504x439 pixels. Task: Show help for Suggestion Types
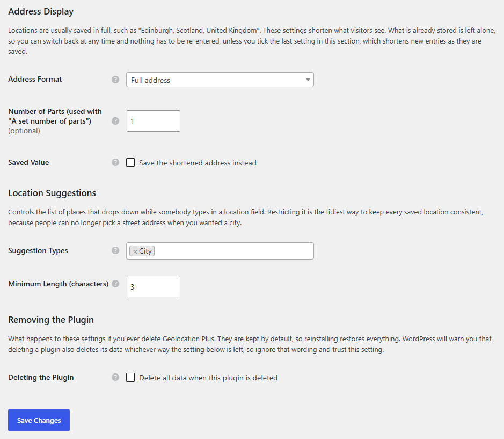(115, 250)
